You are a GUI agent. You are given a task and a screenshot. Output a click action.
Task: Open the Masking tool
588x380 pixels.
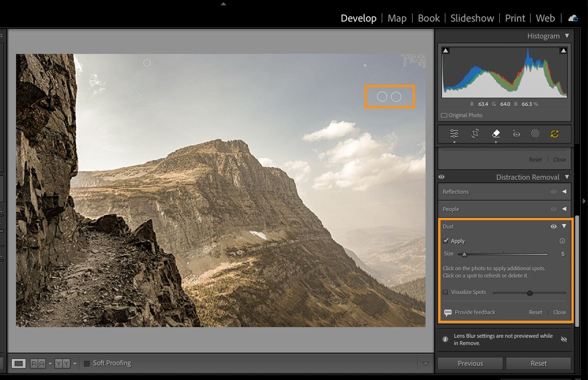click(535, 133)
